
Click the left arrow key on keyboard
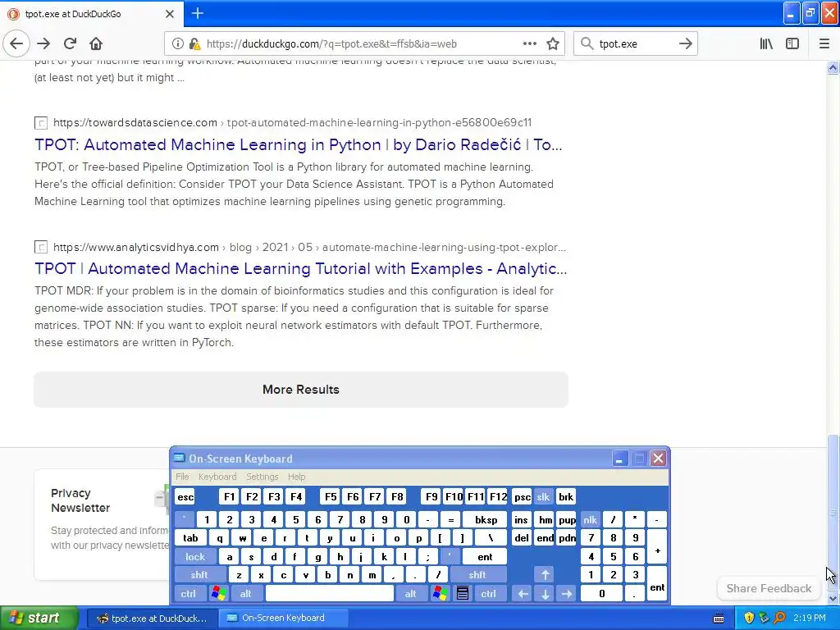click(x=523, y=593)
